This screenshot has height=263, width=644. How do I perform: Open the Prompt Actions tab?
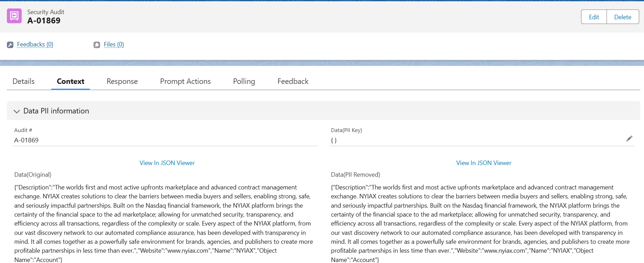(x=185, y=81)
